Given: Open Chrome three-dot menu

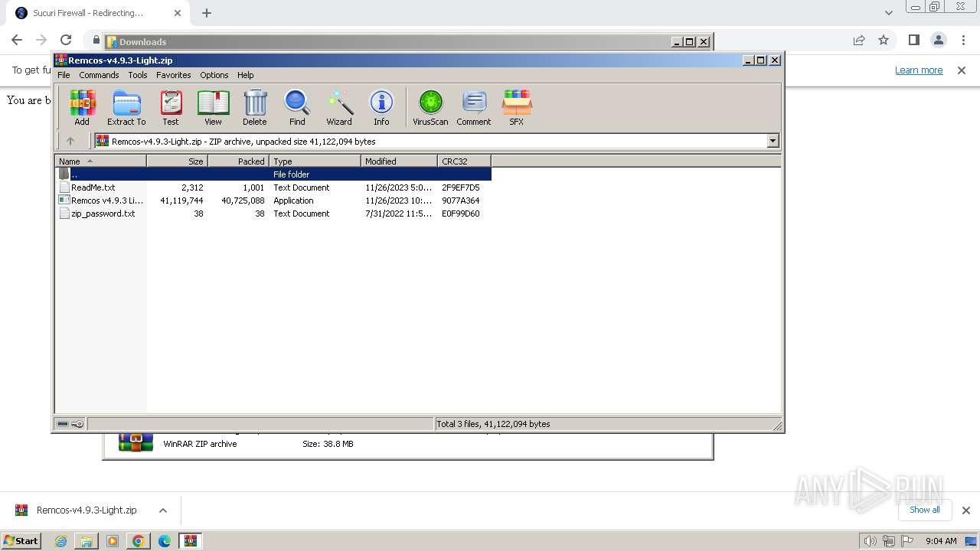Looking at the screenshot, I should coord(962,40).
